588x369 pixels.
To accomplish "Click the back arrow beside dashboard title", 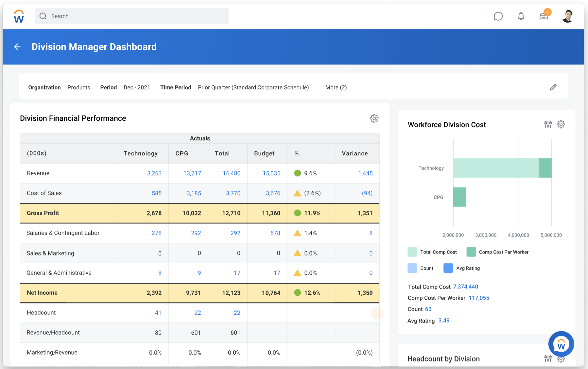I will pyautogui.click(x=17, y=47).
